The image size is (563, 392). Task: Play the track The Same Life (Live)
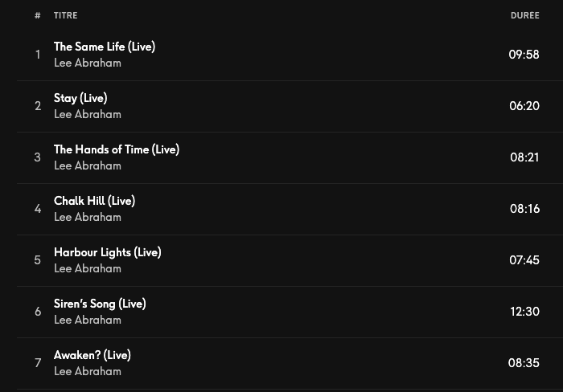[x=104, y=47]
